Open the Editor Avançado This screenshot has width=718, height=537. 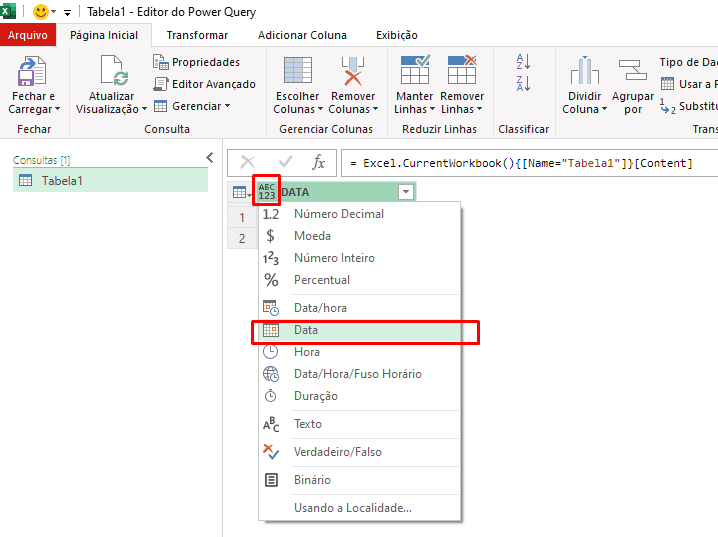pyautogui.click(x=204, y=84)
